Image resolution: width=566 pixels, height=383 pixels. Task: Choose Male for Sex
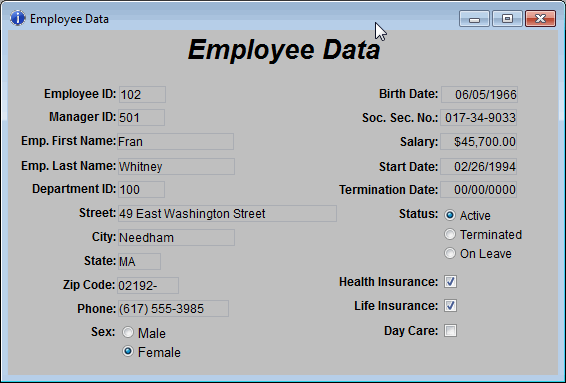click(128, 332)
